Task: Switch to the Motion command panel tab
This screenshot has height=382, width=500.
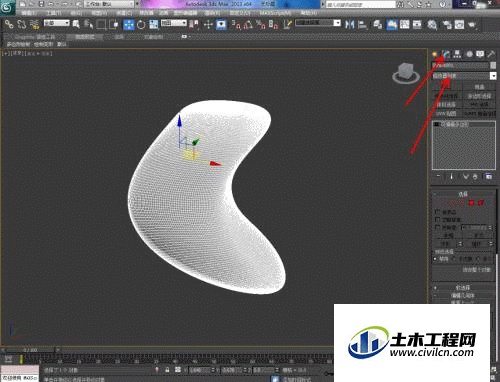Action: coord(469,54)
